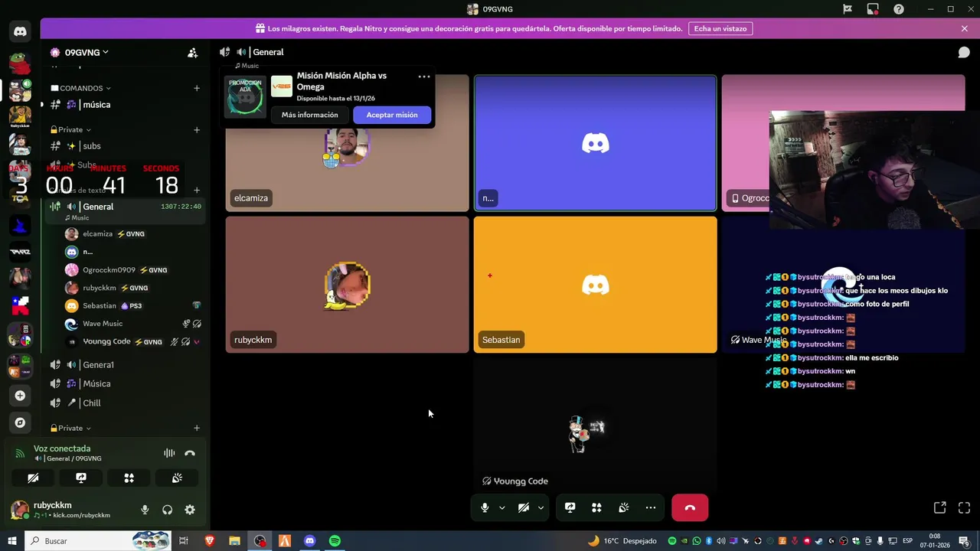Viewport: 980px width, 551px height.
Task: Add a channel to COMANDOS category
Action: pyautogui.click(x=197, y=88)
